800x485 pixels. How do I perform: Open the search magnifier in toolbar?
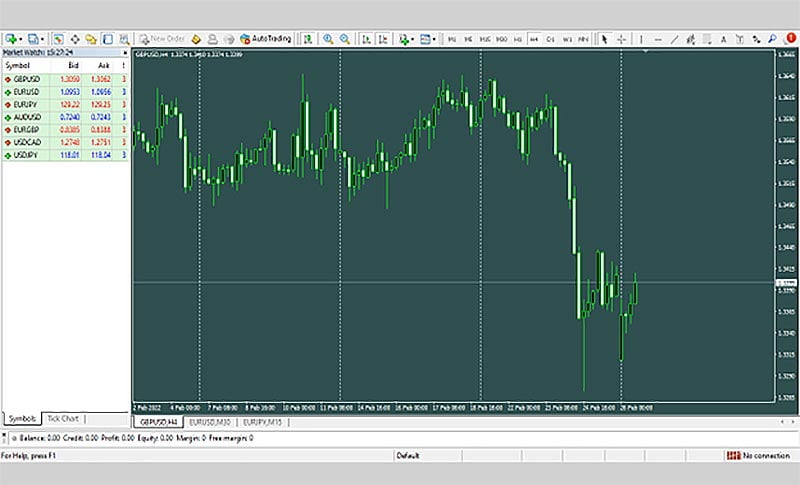(771, 38)
